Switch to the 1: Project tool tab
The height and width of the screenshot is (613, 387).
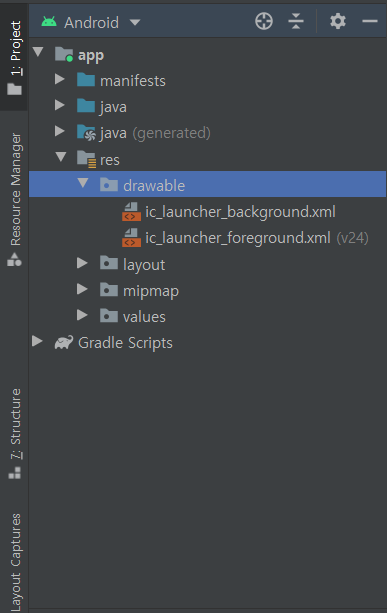(x=14, y=57)
